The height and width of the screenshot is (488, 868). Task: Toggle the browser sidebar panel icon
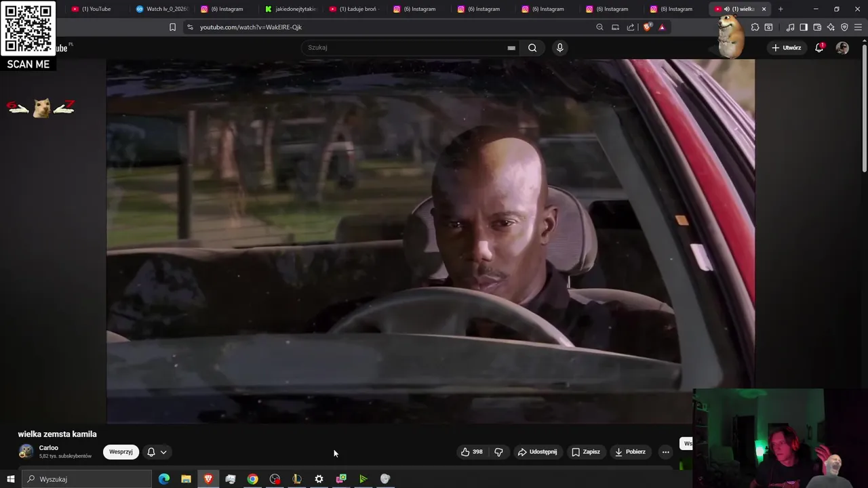pyautogui.click(x=804, y=27)
